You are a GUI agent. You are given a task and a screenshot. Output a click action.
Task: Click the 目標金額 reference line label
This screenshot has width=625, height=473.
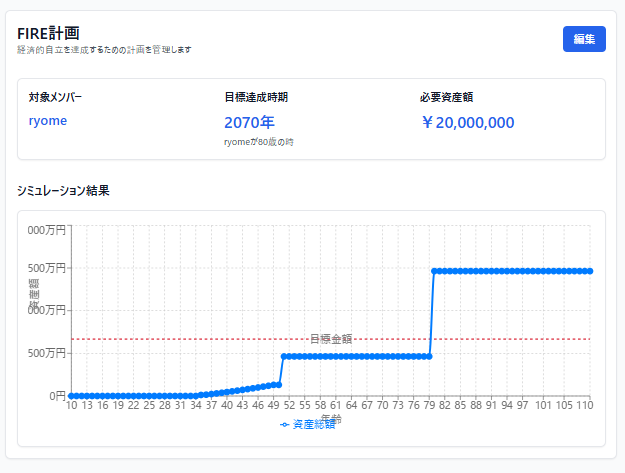point(331,339)
